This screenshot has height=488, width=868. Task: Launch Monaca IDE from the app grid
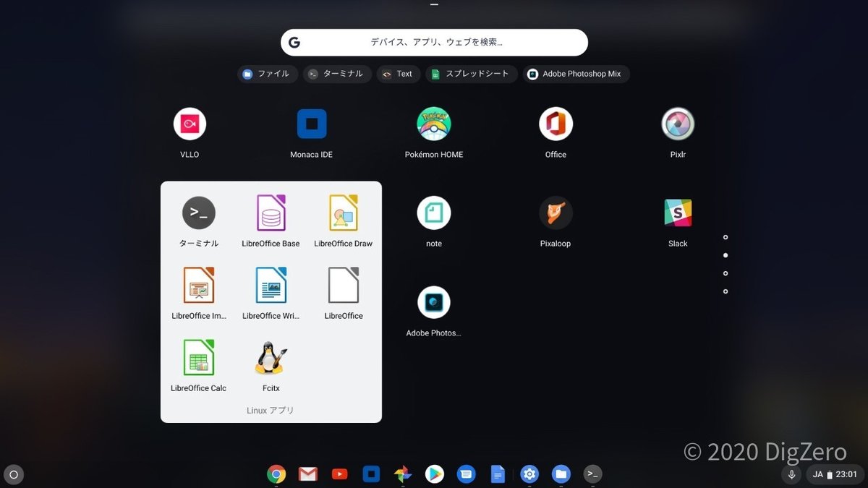[312, 124]
